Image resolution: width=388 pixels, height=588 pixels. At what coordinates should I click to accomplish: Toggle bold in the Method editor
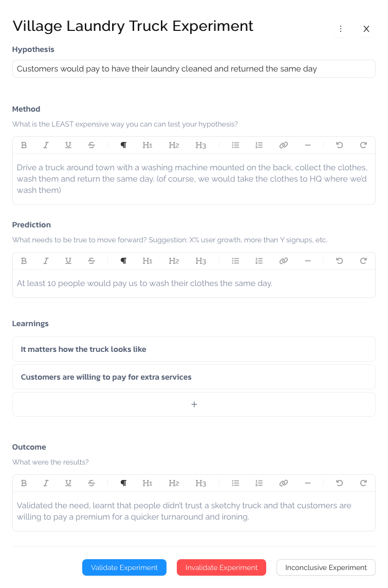pos(24,145)
